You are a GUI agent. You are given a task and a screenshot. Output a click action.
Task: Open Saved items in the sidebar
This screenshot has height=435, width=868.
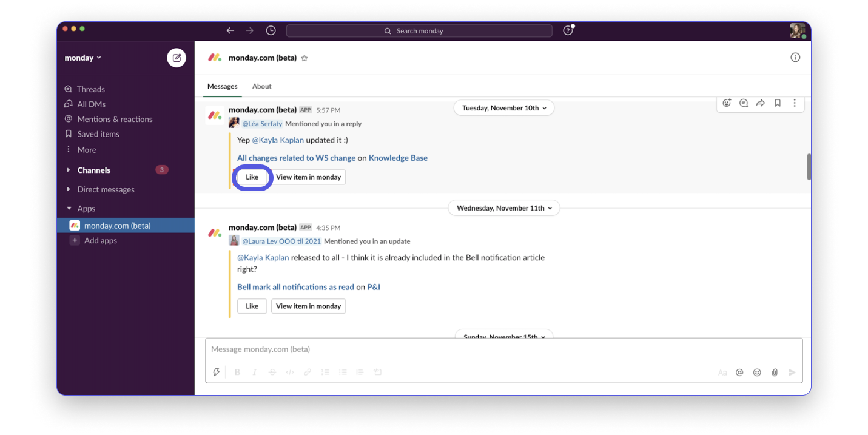coord(92,134)
